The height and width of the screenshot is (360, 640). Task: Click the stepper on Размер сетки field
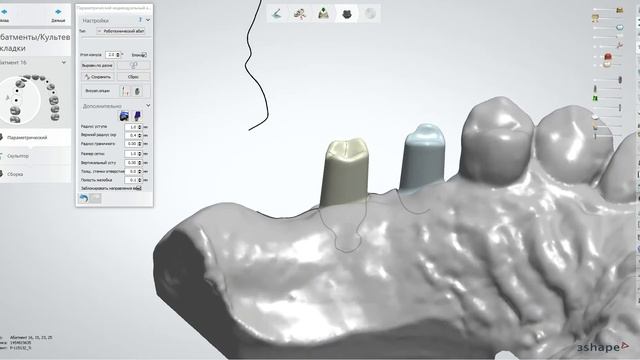(140, 154)
